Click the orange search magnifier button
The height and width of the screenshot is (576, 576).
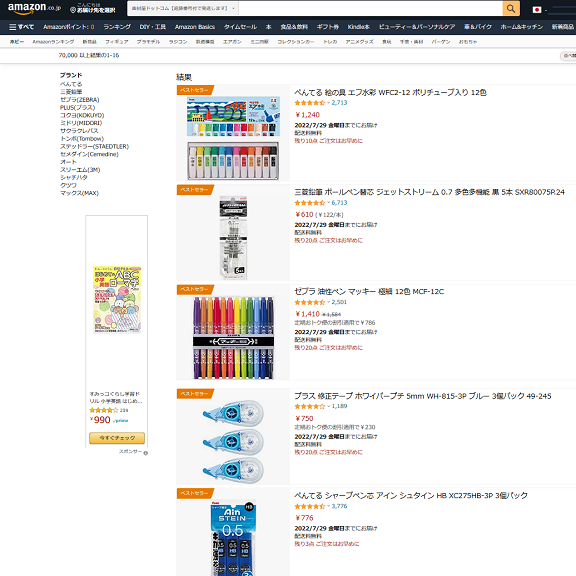[x=511, y=8]
